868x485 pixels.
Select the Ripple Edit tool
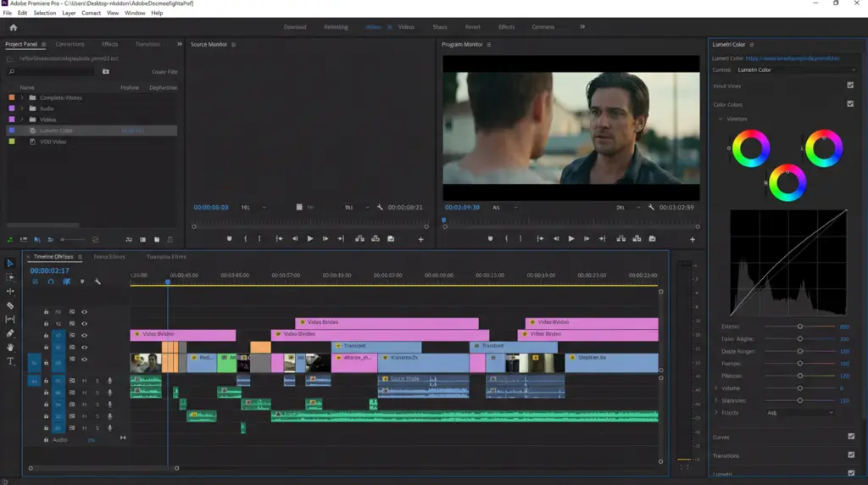click(x=10, y=291)
